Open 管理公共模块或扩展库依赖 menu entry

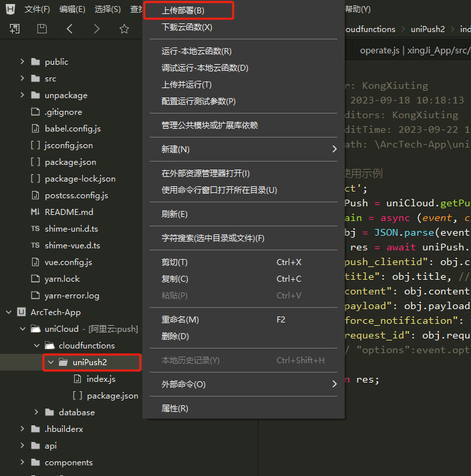coord(243,126)
